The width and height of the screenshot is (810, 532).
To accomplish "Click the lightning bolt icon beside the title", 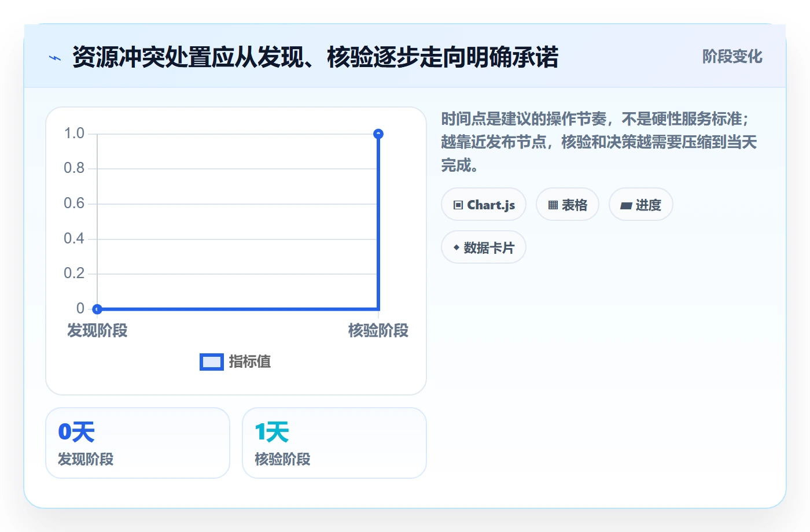I will click(55, 58).
